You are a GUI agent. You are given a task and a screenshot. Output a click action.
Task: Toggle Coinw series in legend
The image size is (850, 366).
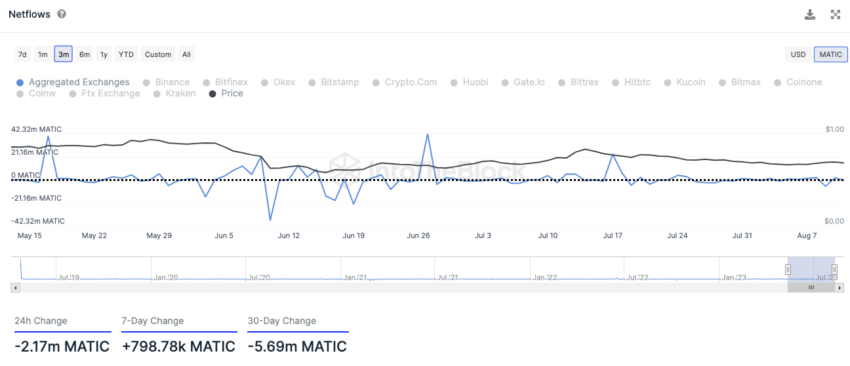[x=36, y=93]
